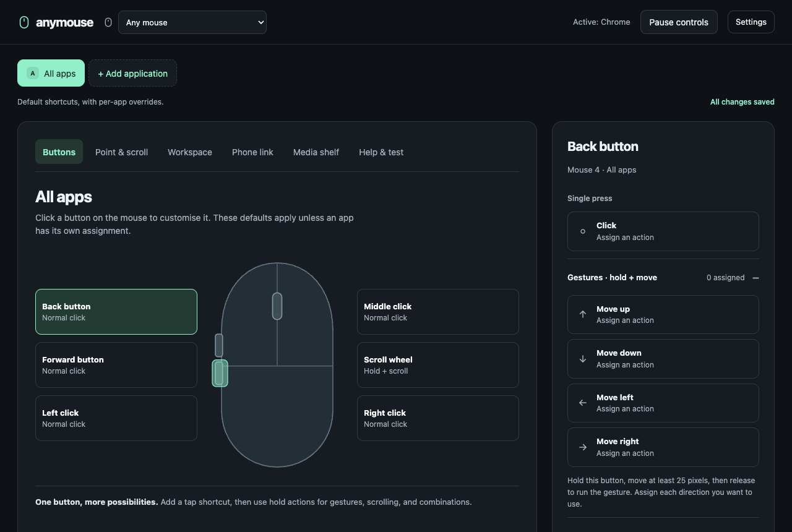Assign an action to Move left gesture
The image size is (792, 532).
tap(663, 403)
